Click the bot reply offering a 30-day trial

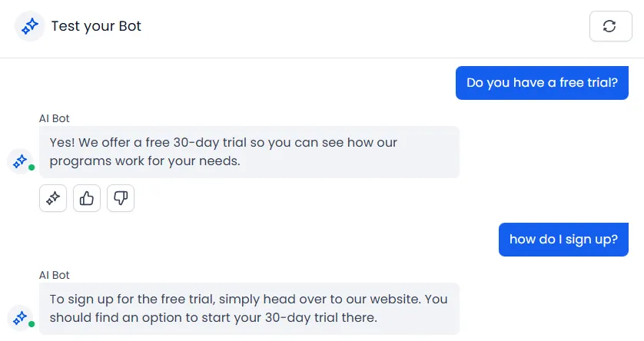pos(249,152)
